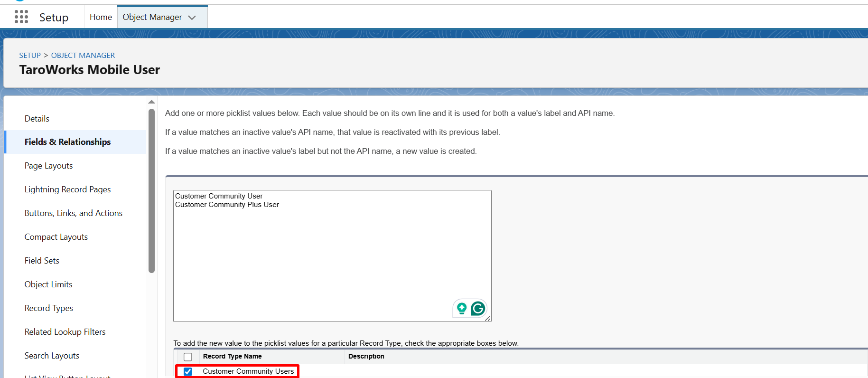This screenshot has height=378, width=868.
Task: Open Object Limits section
Action: pos(48,284)
